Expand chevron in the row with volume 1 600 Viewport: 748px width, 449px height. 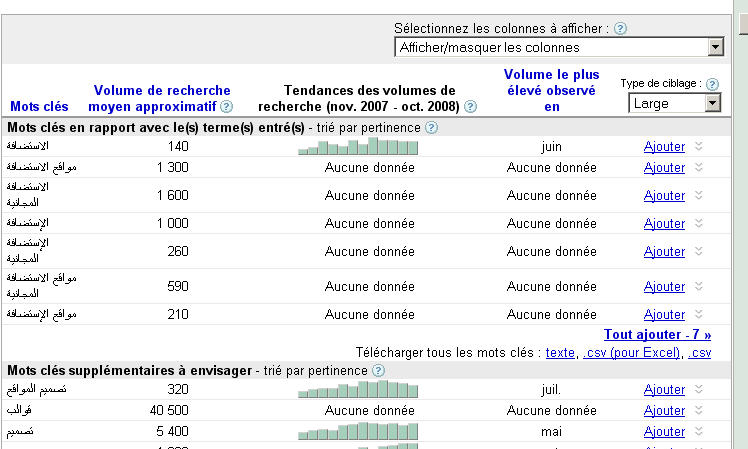point(699,195)
